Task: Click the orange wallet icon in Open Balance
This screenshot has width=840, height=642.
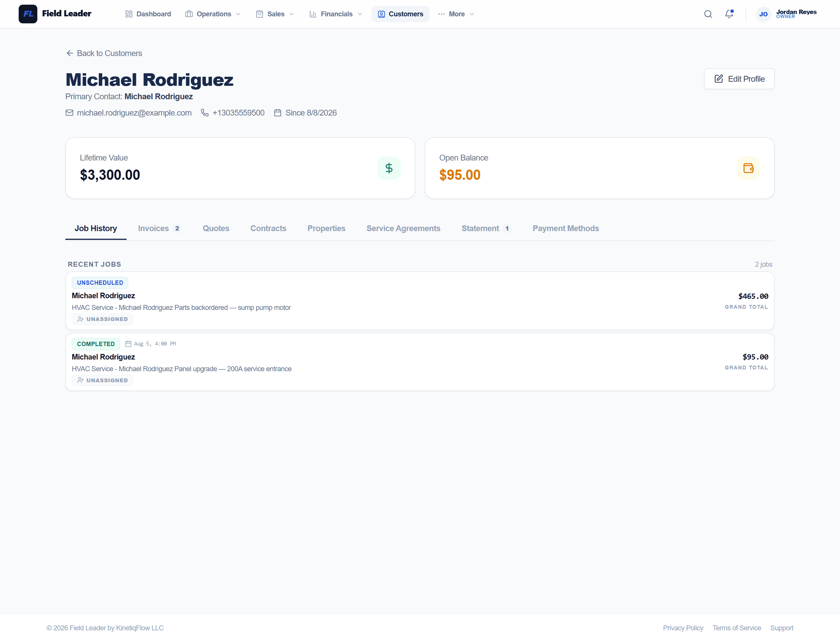Action: click(748, 168)
